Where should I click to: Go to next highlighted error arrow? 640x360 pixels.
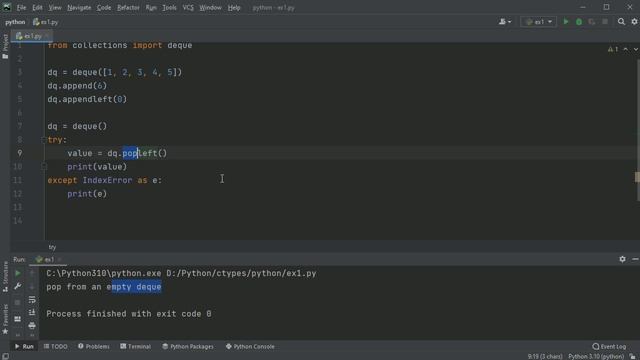(x=636, y=49)
